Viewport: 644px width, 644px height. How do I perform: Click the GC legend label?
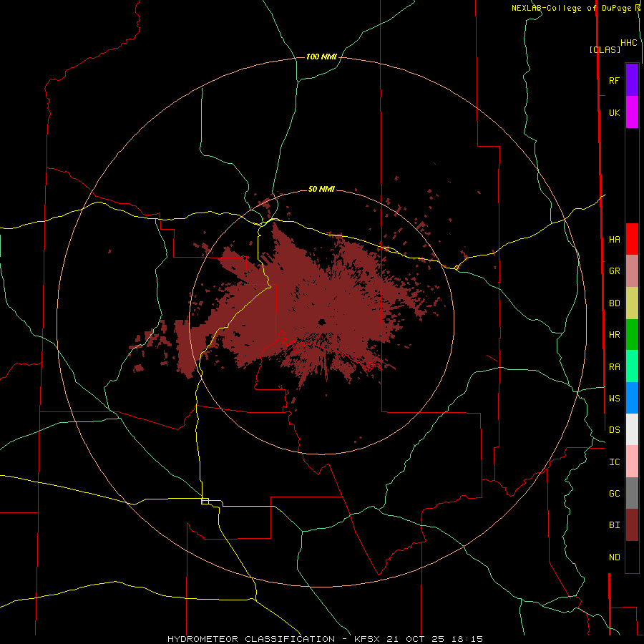click(615, 494)
